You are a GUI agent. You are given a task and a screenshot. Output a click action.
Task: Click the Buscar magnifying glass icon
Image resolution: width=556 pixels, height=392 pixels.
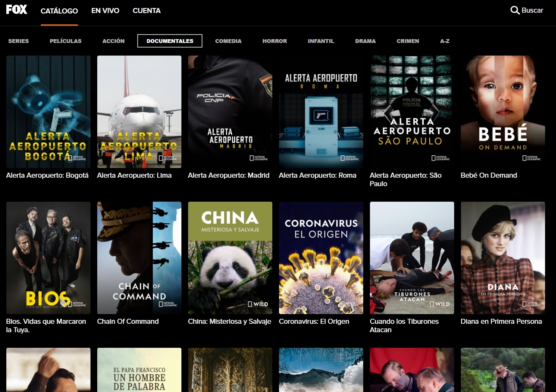(515, 10)
